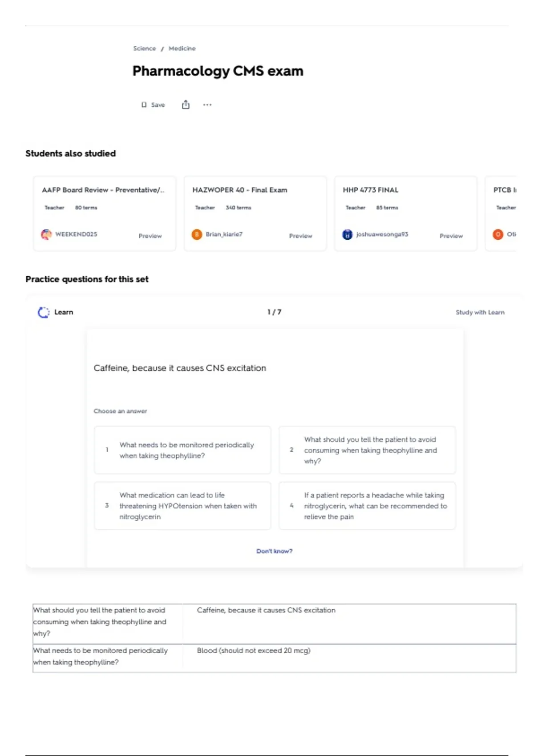The image size is (534, 756).
Task: Choose answer 4 about nitroglycerin headache relief
Action: [x=367, y=506]
